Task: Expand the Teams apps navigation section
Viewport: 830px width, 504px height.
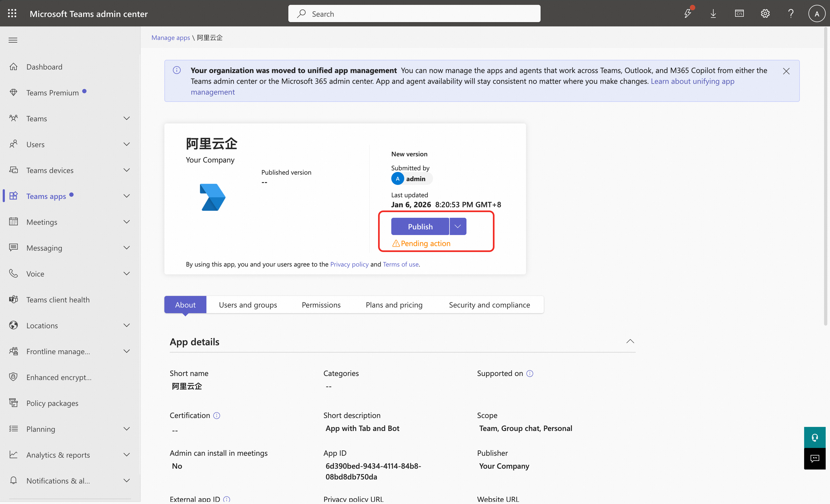Action: [x=127, y=196]
